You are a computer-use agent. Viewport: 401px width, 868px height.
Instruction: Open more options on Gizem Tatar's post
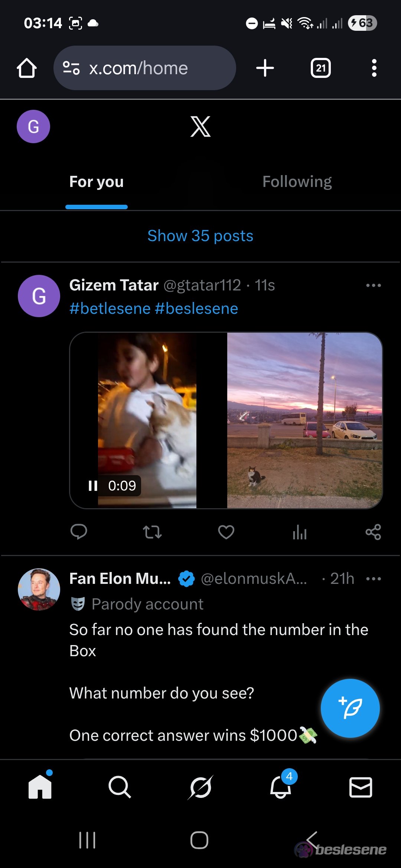pos(373,285)
